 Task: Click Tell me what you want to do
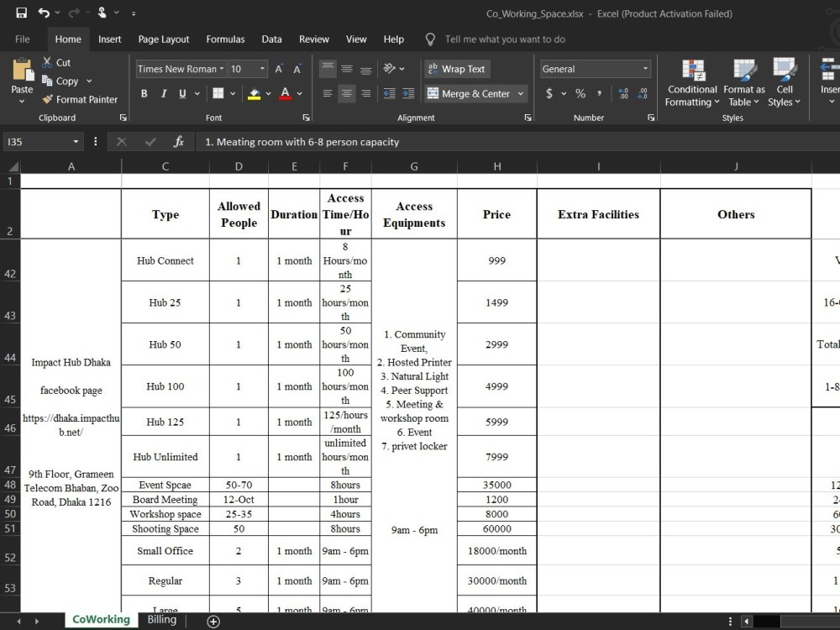[x=505, y=39]
